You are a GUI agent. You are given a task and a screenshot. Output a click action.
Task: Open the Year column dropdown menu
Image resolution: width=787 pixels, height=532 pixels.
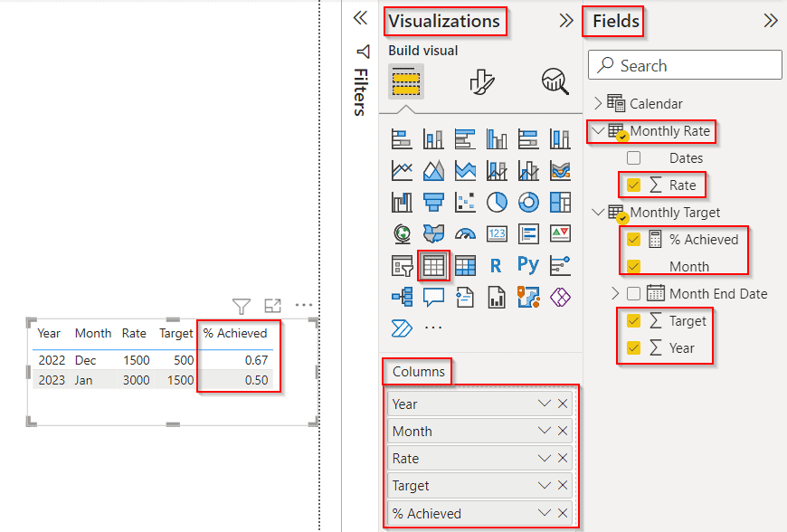click(x=544, y=404)
